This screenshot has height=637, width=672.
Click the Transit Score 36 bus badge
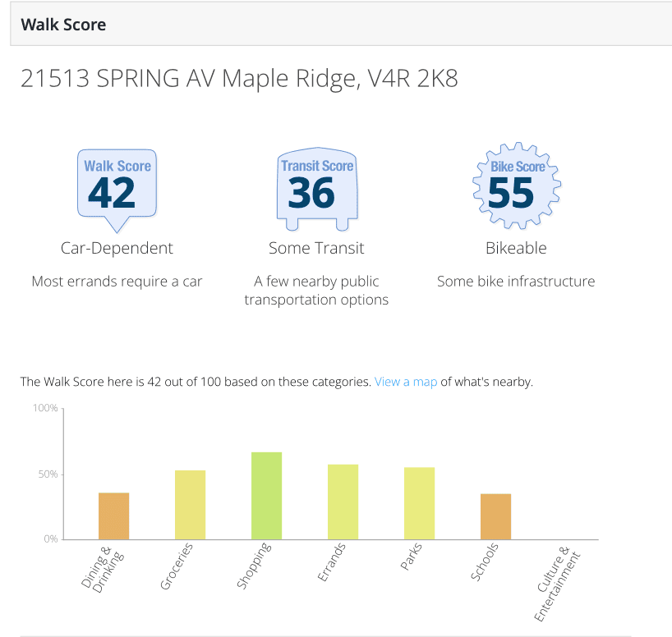point(317,189)
